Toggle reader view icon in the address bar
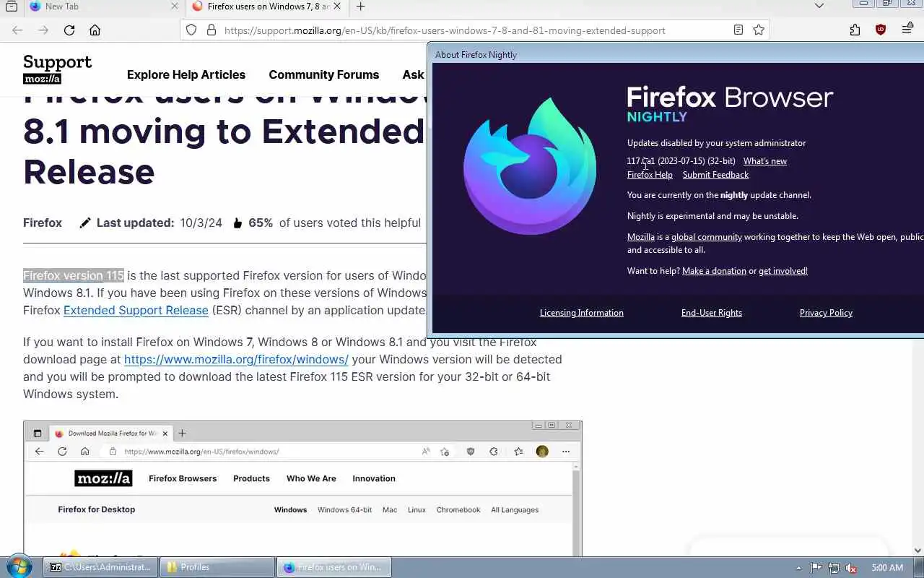This screenshot has height=578, width=924. 738,30
